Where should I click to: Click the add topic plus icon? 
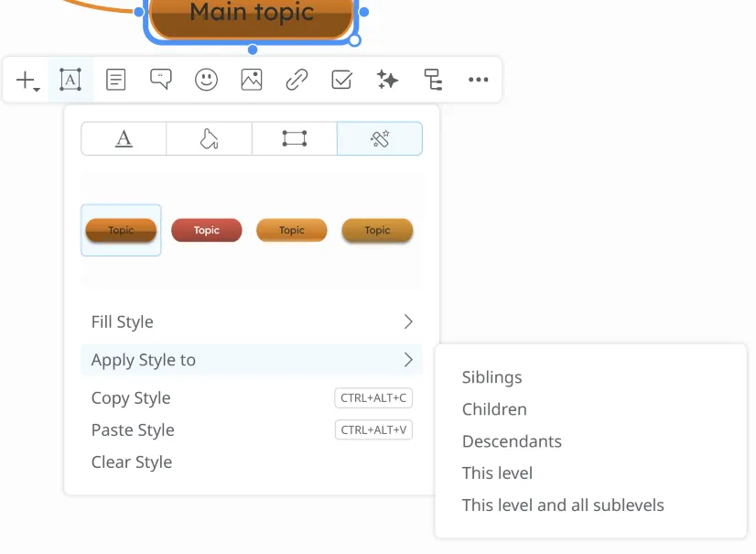pyautogui.click(x=26, y=81)
